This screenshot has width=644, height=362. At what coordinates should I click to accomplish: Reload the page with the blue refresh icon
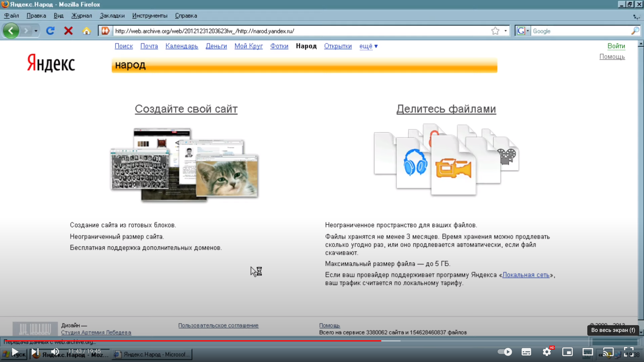(51, 31)
